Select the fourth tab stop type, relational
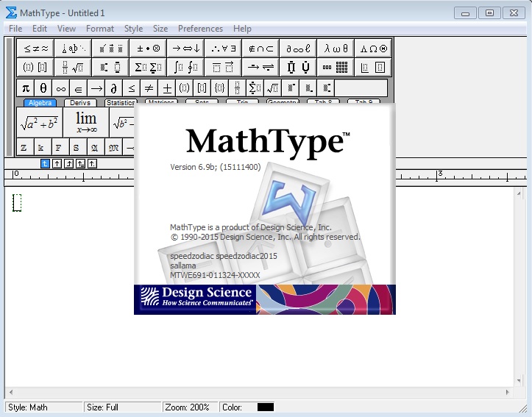Screen dimensions: 532x417 [80, 164]
